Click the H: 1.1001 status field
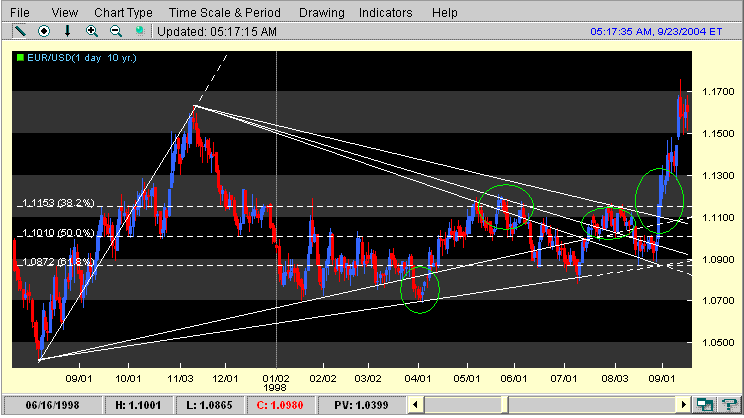Image resolution: width=744 pixels, height=418 pixels. 138,405
